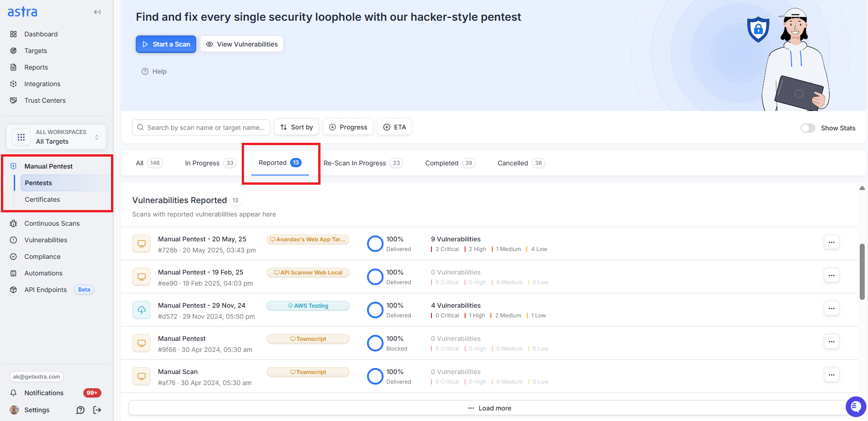Image resolution: width=868 pixels, height=421 pixels.
Task: Click the AWS Testing scan cloud icon
Action: (141, 310)
